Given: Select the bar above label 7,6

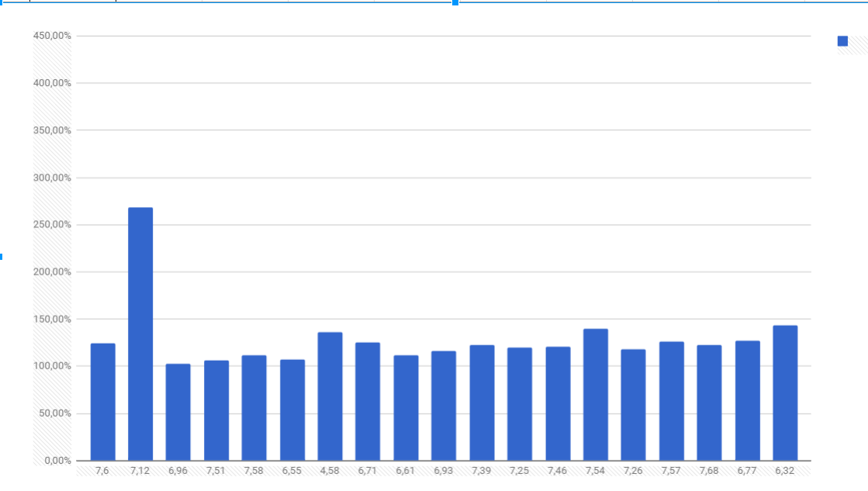Looking at the screenshot, I should pyautogui.click(x=103, y=402).
